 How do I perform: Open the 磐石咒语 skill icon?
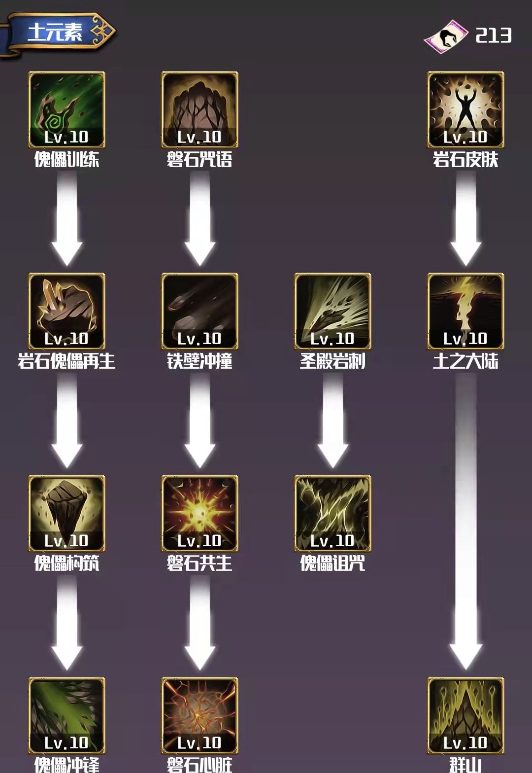[x=199, y=109]
